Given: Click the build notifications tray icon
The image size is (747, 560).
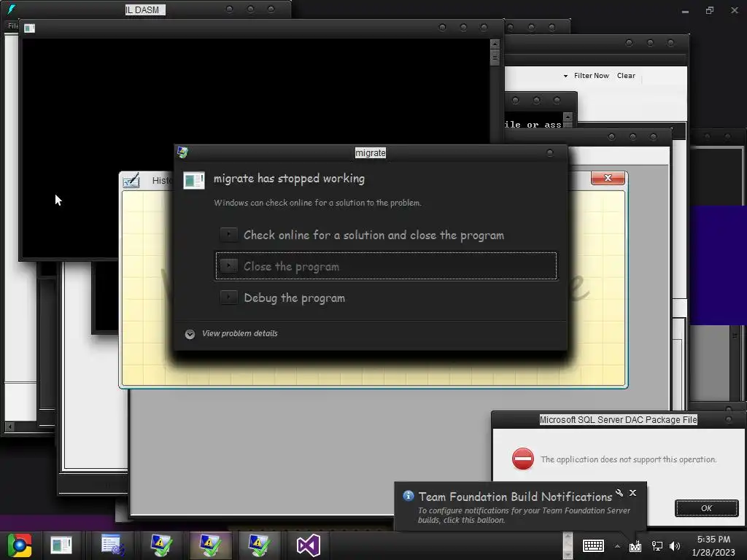Looking at the screenshot, I should 635,546.
